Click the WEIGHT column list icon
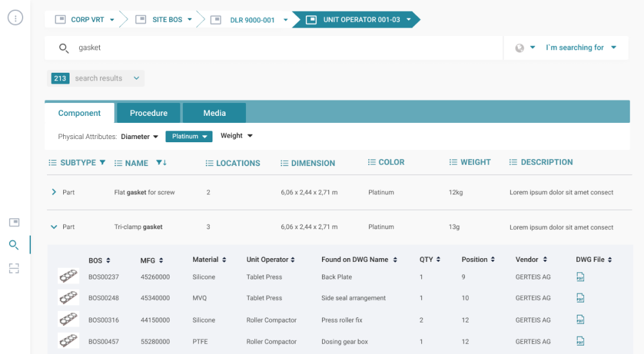 coord(453,162)
